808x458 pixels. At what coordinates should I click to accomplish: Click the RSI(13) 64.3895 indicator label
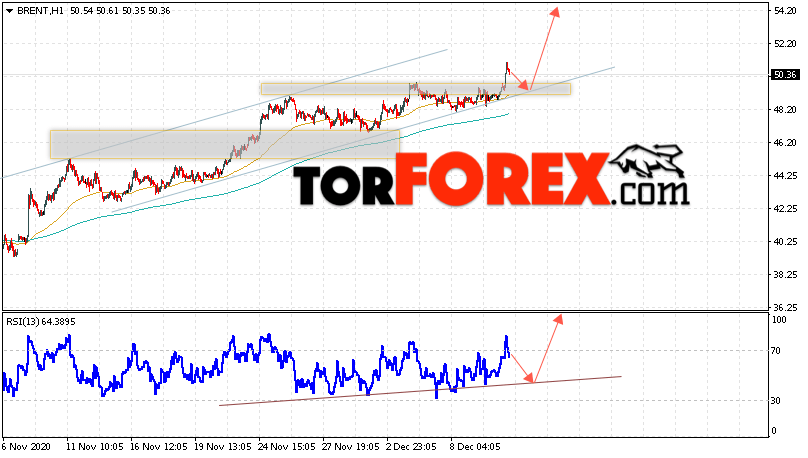(41, 322)
